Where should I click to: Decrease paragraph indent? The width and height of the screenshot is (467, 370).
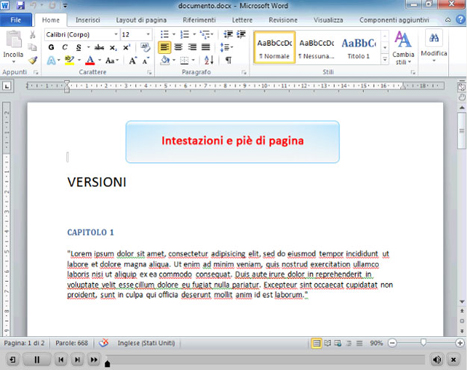pyautogui.click(x=228, y=34)
